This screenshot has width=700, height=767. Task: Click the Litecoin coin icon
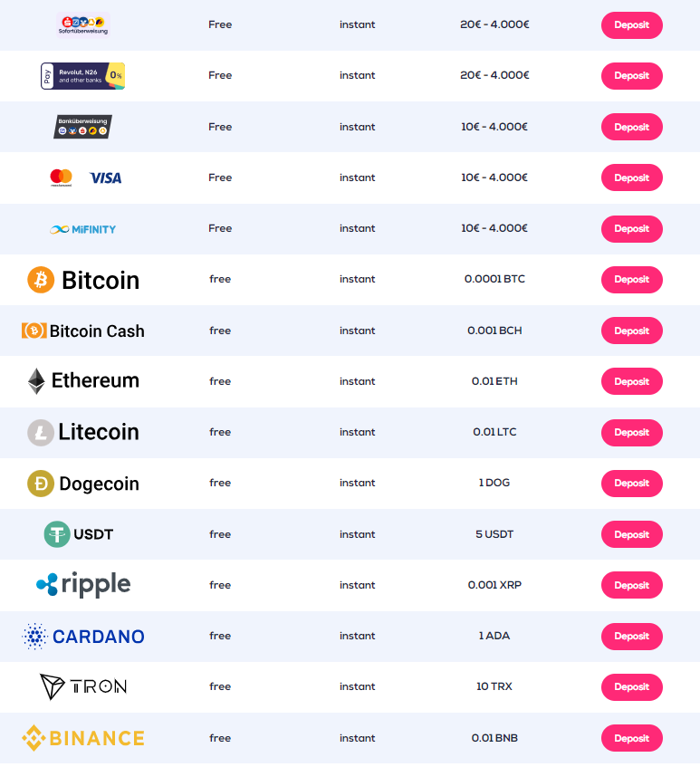pyautogui.click(x=41, y=433)
